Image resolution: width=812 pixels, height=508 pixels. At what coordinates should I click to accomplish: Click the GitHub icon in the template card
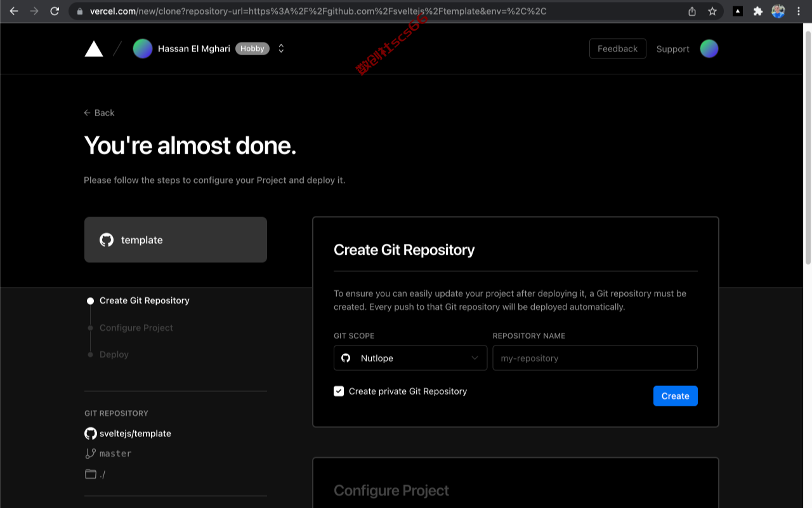tap(107, 240)
